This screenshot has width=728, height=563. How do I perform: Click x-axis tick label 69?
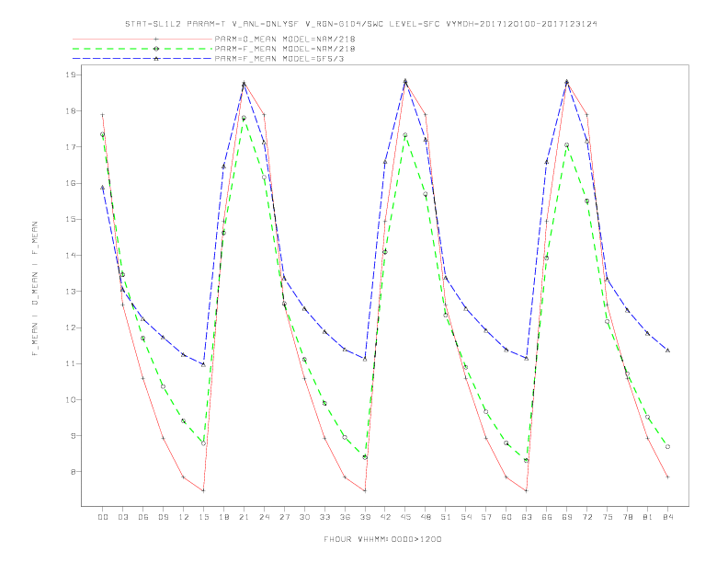pos(567,517)
